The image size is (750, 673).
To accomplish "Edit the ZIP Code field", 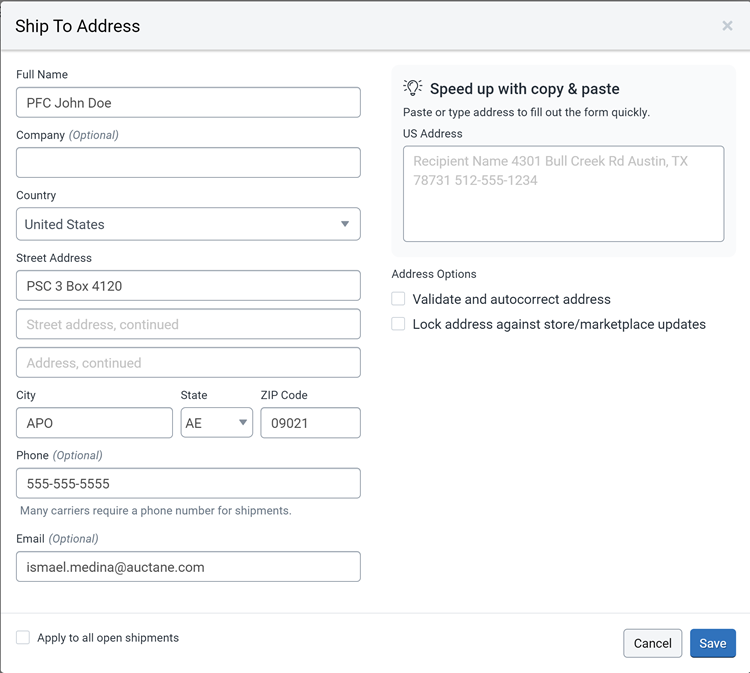I will [x=310, y=423].
